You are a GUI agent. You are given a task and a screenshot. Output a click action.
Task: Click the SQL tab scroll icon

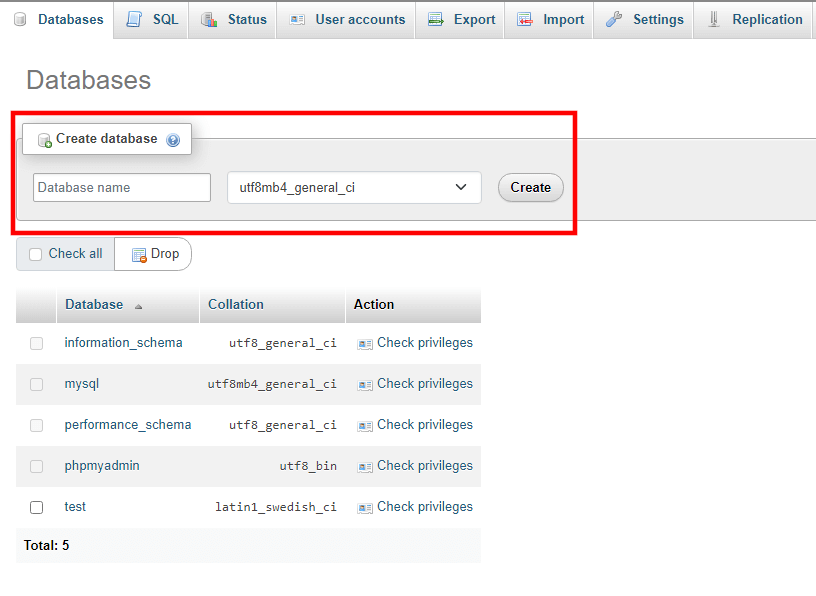click(134, 19)
